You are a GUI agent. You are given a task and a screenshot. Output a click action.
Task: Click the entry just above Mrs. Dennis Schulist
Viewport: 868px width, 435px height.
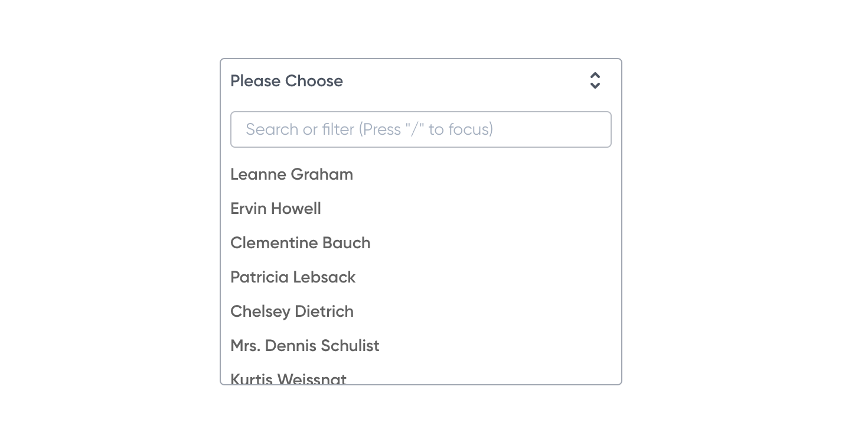(x=292, y=311)
